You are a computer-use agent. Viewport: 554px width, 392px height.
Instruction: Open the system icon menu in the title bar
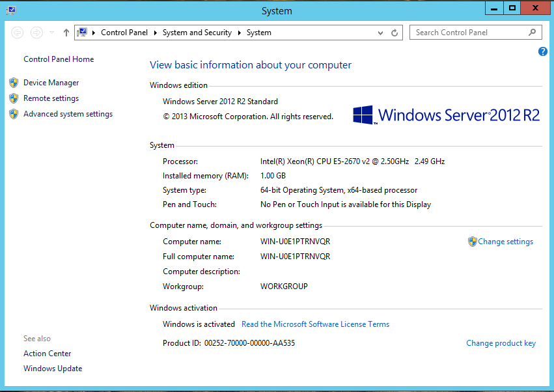pyautogui.click(x=11, y=10)
